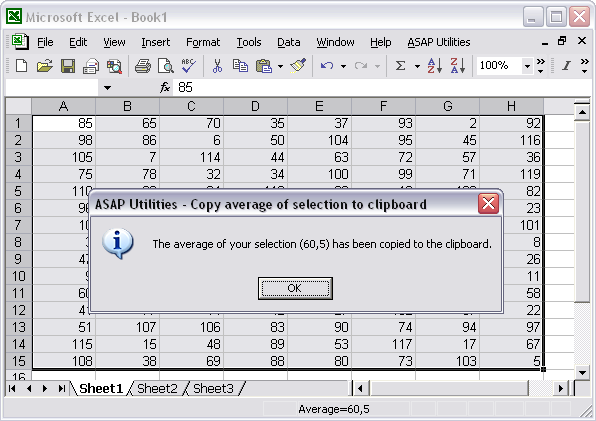Screen dimensions: 596x421
Task: Expand Standard toolbar options chevron
Action: pyautogui.click(x=541, y=66)
